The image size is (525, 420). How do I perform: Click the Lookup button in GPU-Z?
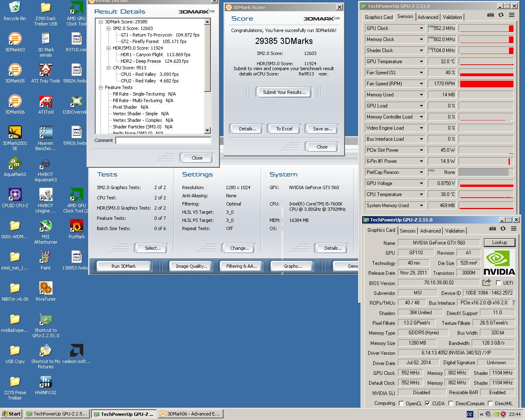tap(499, 242)
